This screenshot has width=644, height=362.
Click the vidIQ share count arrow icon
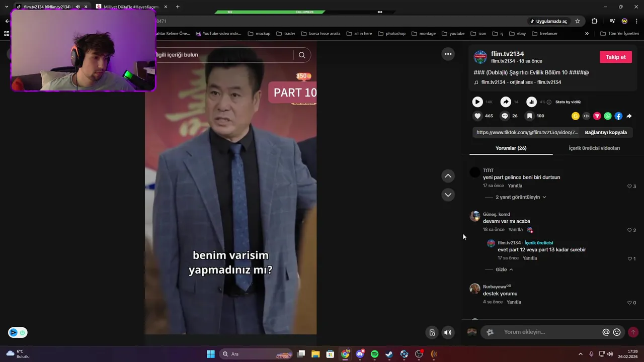coord(506,102)
